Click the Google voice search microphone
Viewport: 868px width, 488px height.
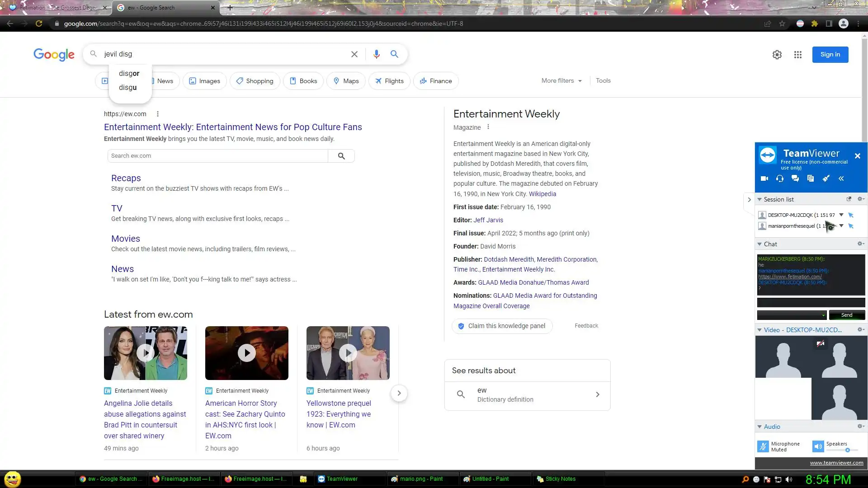click(x=376, y=54)
